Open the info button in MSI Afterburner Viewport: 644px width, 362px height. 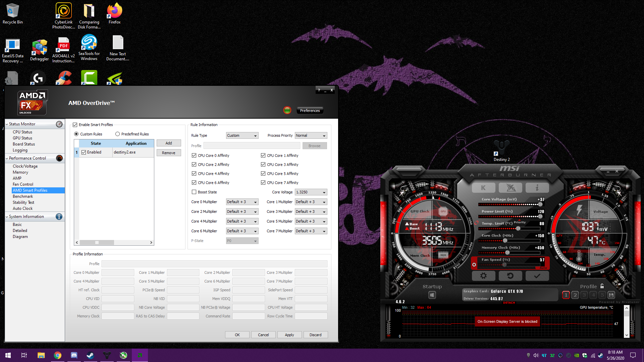tap(537, 188)
